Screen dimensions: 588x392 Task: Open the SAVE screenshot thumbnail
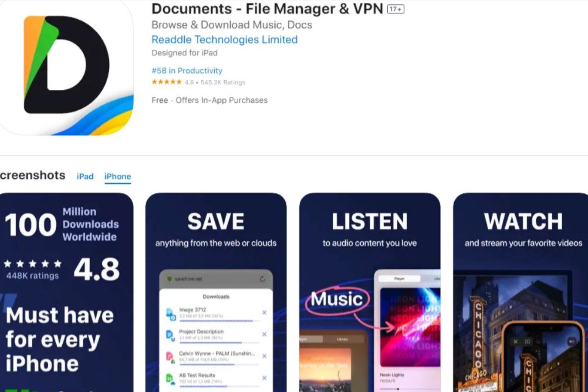[216, 292]
